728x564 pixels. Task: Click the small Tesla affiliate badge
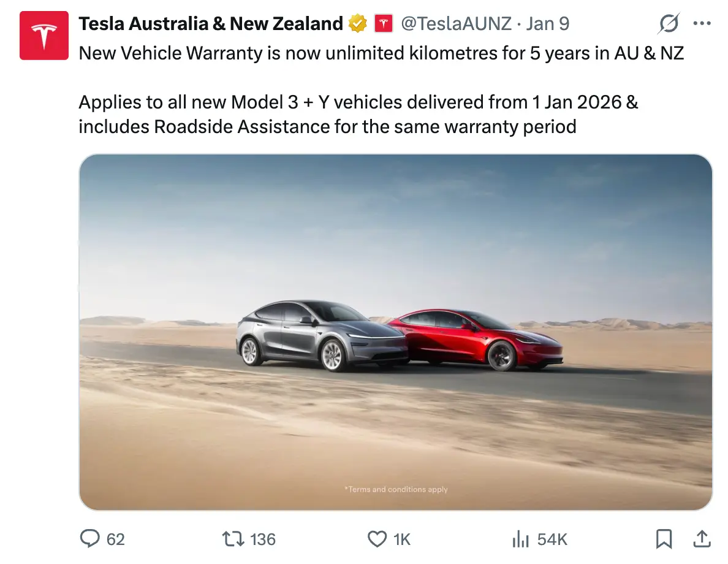(384, 24)
